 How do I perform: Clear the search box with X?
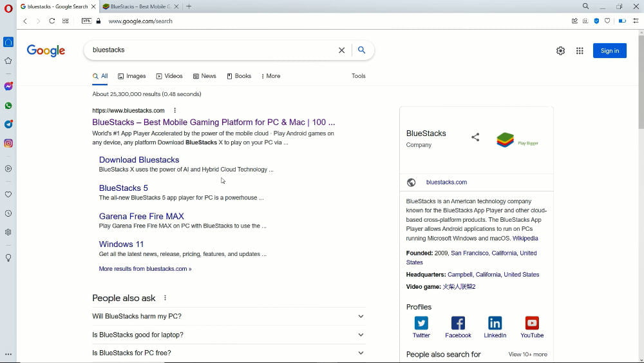pos(341,50)
